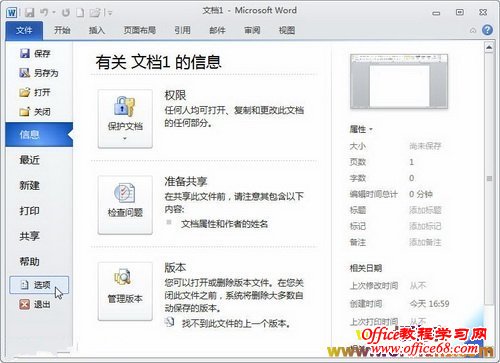500x363 pixels.
Task: Click the 尚未保存 size value
Action: (425, 146)
